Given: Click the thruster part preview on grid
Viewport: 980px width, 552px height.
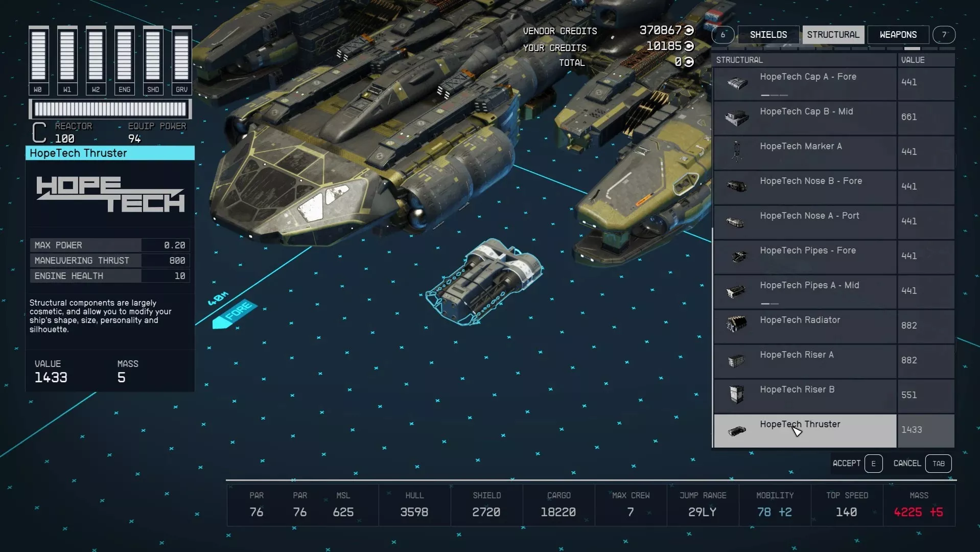Looking at the screenshot, I should click(484, 282).
